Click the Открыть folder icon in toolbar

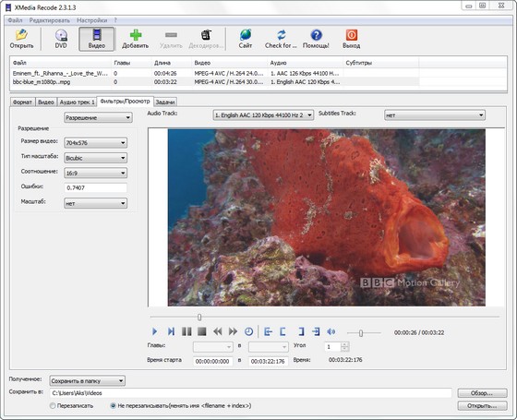pos(22,35)
